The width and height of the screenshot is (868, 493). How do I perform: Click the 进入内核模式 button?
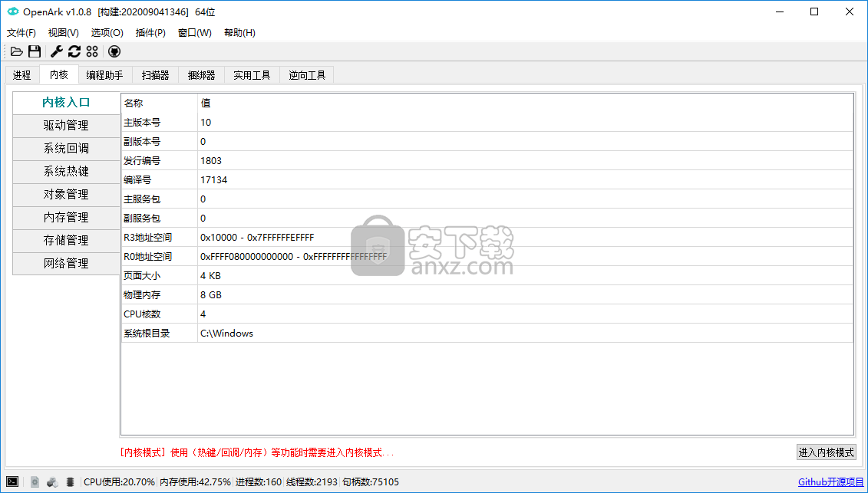coord(826,452)
